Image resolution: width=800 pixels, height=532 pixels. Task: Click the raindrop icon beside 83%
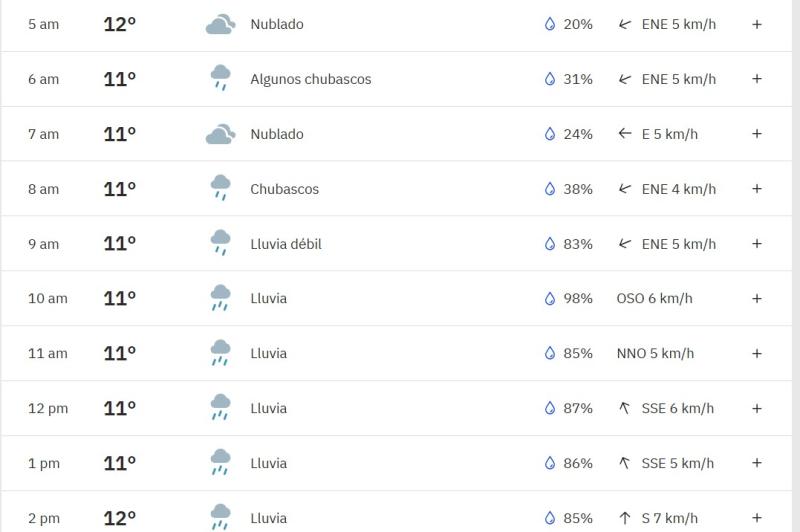pyautogui.click(x=549, y=244)
